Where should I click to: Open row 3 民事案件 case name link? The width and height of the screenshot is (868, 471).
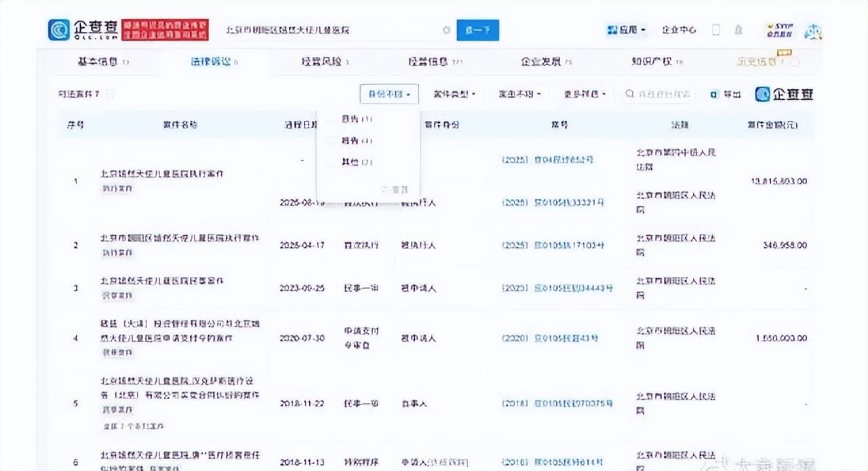click(162, 281)
